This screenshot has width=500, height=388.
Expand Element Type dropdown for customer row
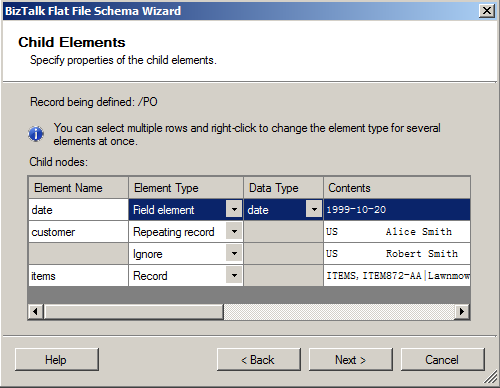[x=234, y=231]
